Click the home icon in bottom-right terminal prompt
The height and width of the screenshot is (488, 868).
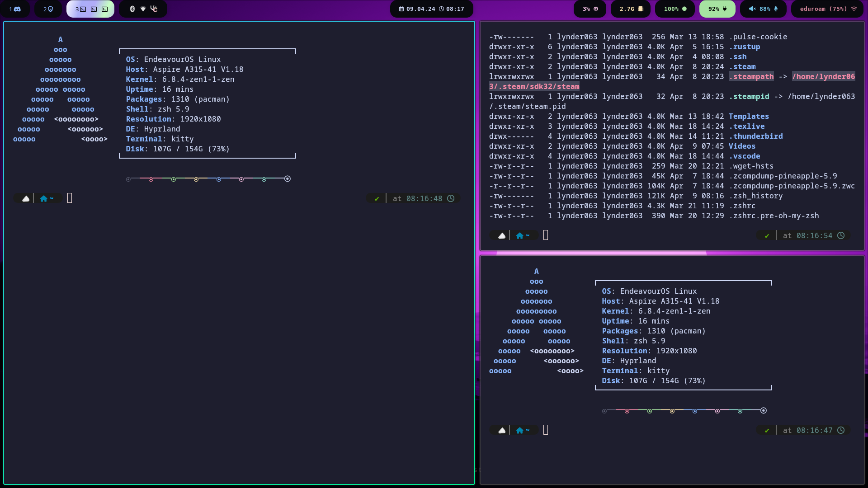(x=519, y=430)
